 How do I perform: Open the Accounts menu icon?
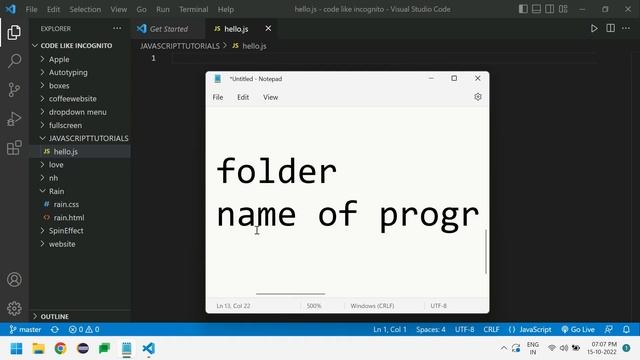[x=14, y=280]
